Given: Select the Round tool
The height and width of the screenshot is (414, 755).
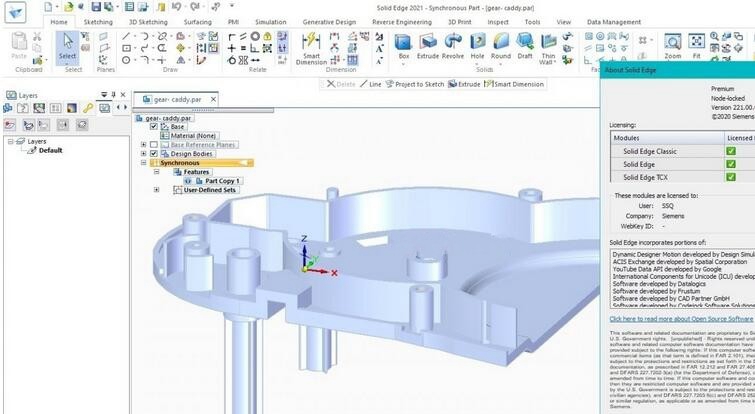Looking at the screenshot, I should coord(501,47).
